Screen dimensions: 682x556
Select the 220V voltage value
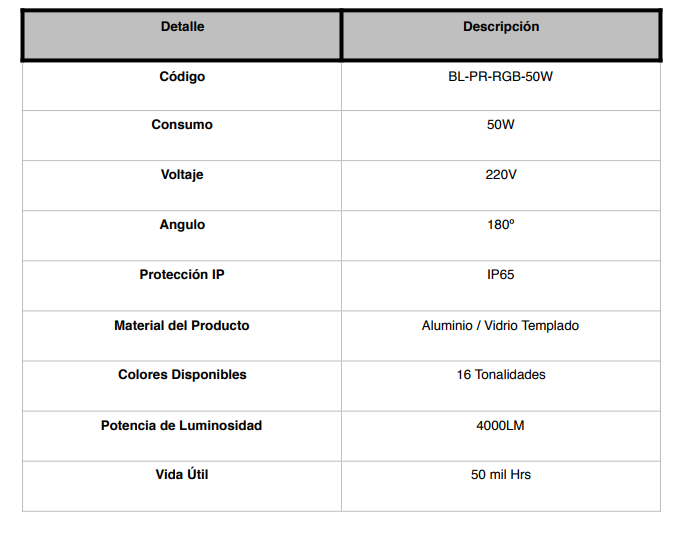click(501, 174)
